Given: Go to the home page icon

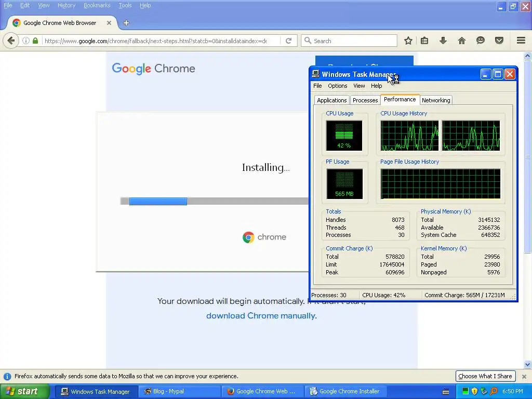Looking at the screenshot, I should coord(462,41).
